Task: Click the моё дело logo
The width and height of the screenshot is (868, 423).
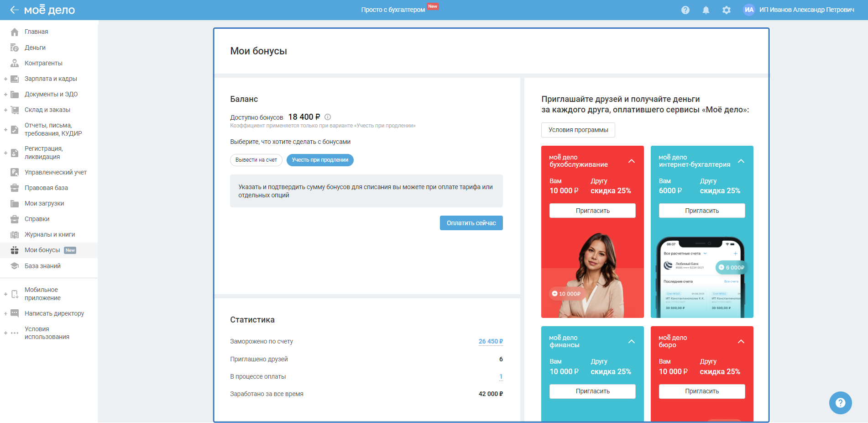Action: click(49, 10)
